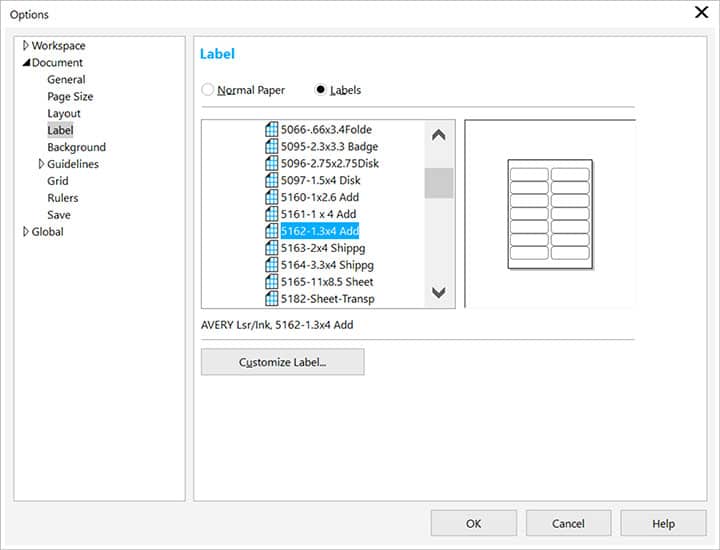720x550 pixels.
Task: Click the label list scrollbar thumb
Action: click(x=439, y=183)
